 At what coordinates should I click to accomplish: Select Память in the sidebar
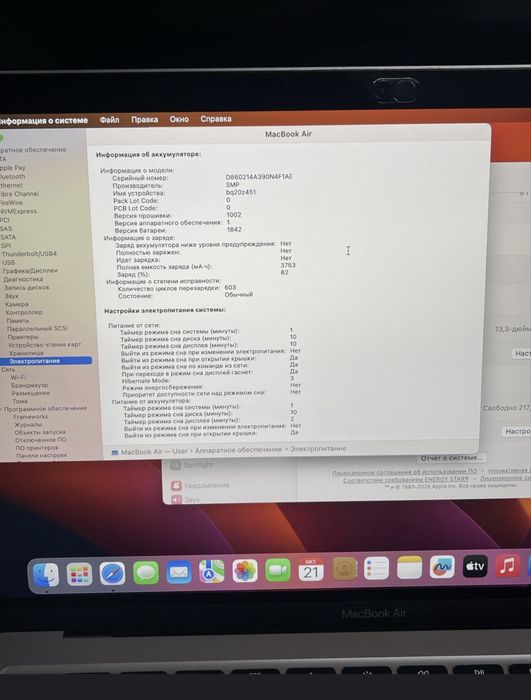tap(18, 321)
